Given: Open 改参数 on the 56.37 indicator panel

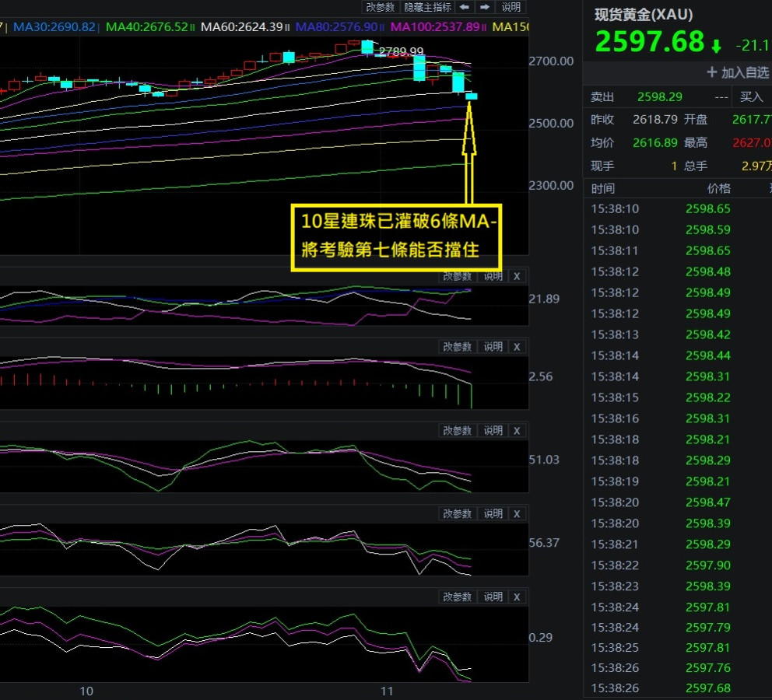Looking at the screenshot, I should point(457,513).
